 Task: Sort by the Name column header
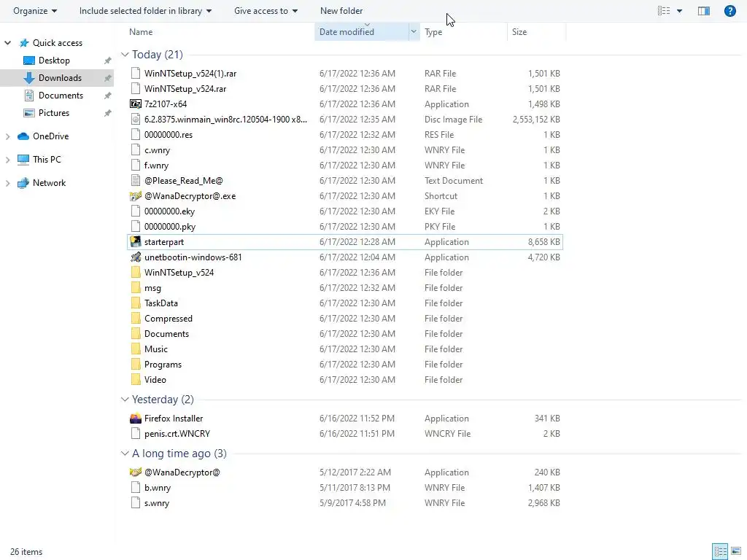(x=141, y=32)
